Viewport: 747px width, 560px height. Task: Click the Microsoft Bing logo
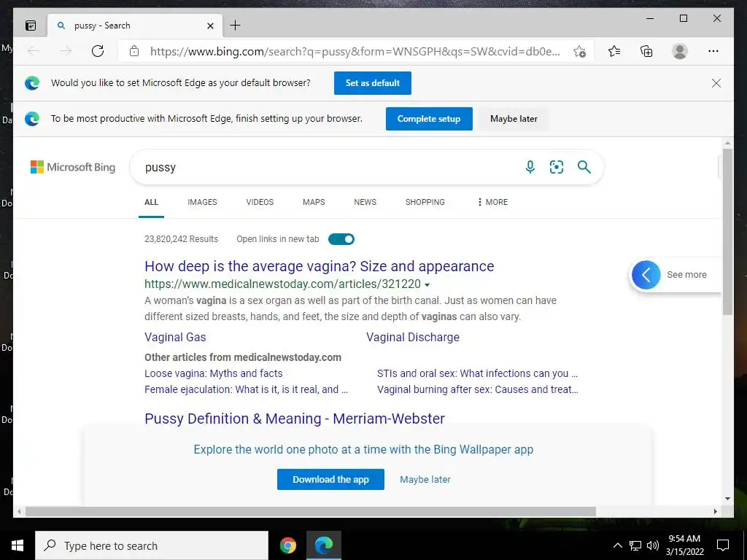tap(73, 167)
